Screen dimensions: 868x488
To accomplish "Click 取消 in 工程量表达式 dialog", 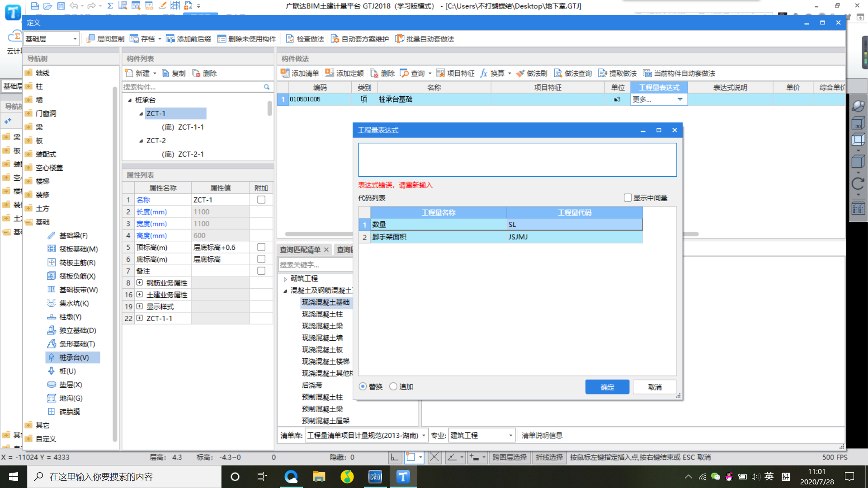I will coord(655,387).
